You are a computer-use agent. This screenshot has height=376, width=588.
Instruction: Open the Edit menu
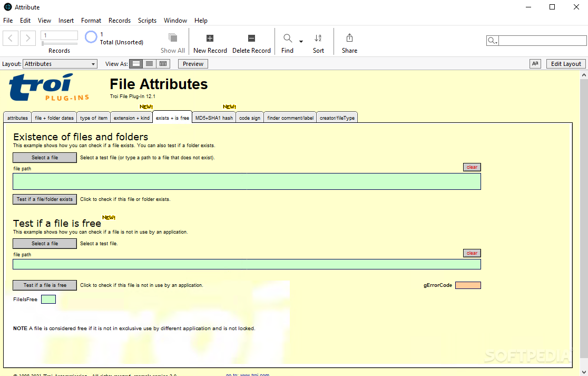tap(25, 21)
